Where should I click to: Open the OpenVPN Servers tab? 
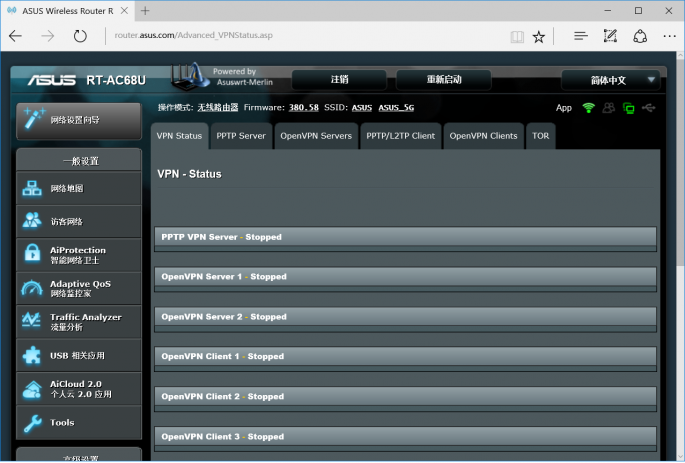click(x=316, y=136)
